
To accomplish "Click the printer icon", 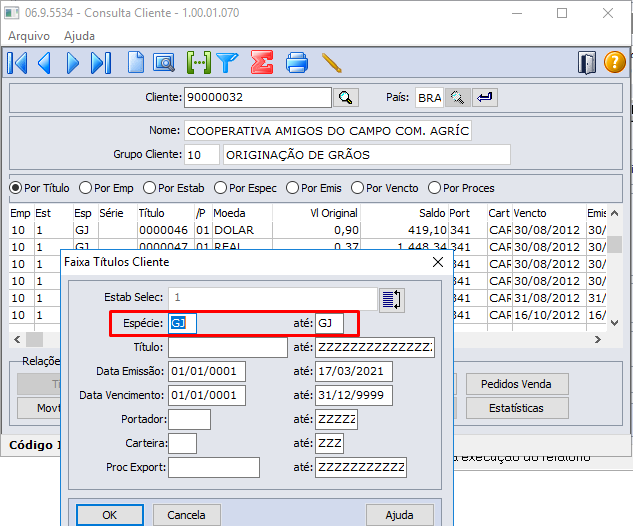I will 297,63.
